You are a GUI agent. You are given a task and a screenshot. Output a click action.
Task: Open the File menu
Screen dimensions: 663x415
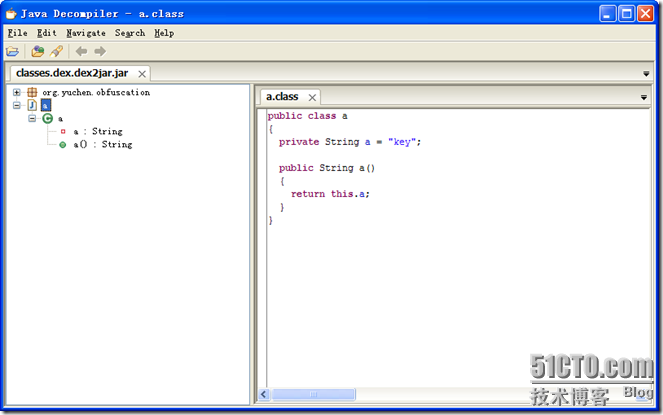point(17,33)
